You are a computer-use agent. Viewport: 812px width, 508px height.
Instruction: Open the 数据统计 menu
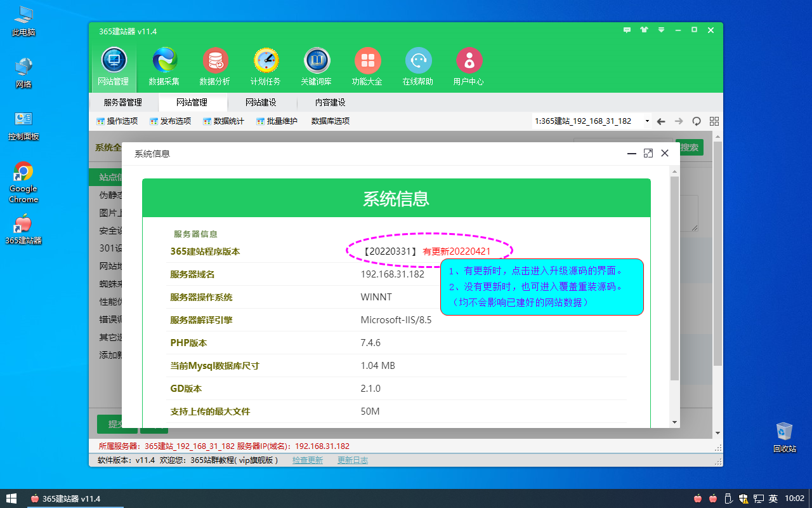point(223,121)
